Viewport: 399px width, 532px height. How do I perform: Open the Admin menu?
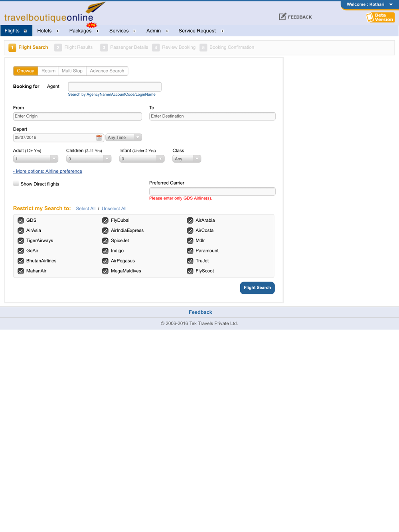point(157,31)
